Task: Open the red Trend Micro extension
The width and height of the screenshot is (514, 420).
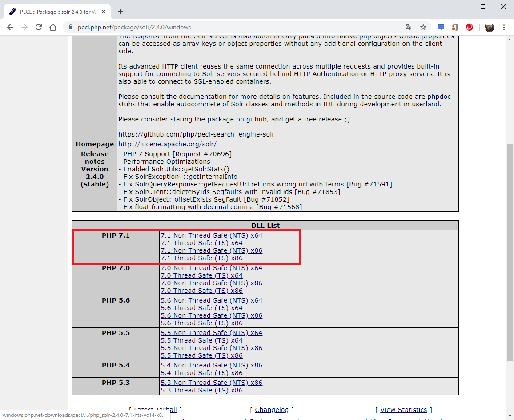Action: pos(470,27)
